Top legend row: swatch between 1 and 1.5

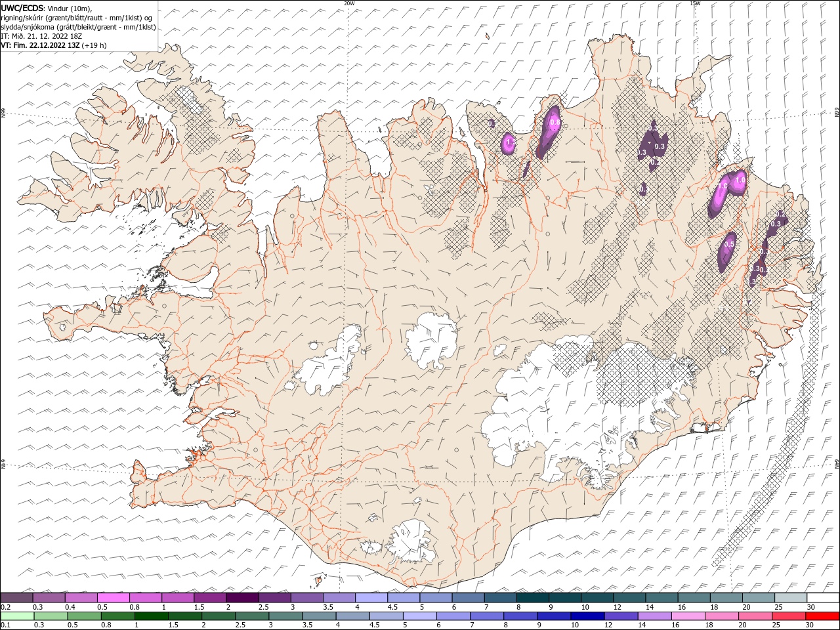[178, 597]
